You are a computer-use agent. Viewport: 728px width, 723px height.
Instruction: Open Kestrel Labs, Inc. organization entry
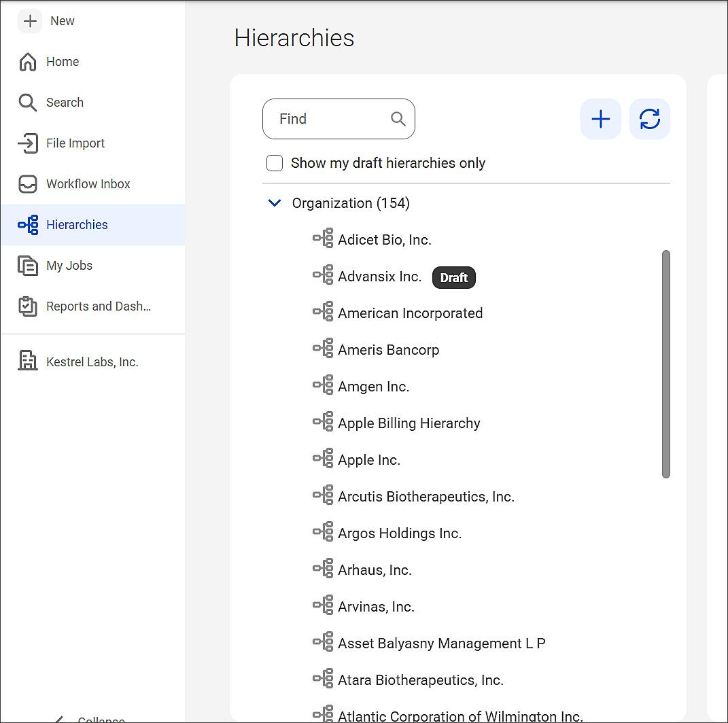(92, 362)
